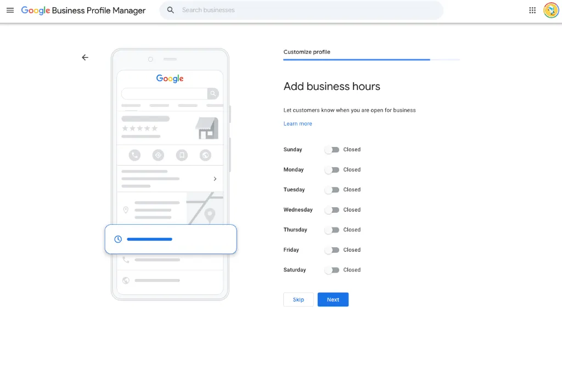Click the chevron arrow in the phone preview
This screenshot has height=392, width=562.
coord(215,179)
